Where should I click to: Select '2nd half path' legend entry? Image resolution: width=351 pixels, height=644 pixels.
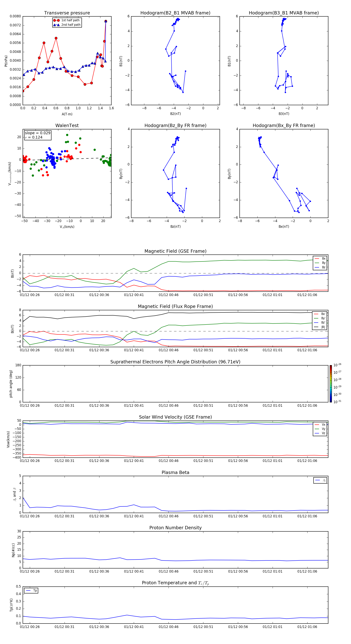67,25
